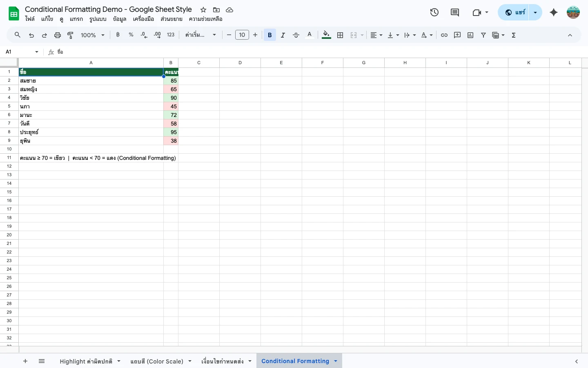
Task: Open the fill color picker
Action: (326, 35)
